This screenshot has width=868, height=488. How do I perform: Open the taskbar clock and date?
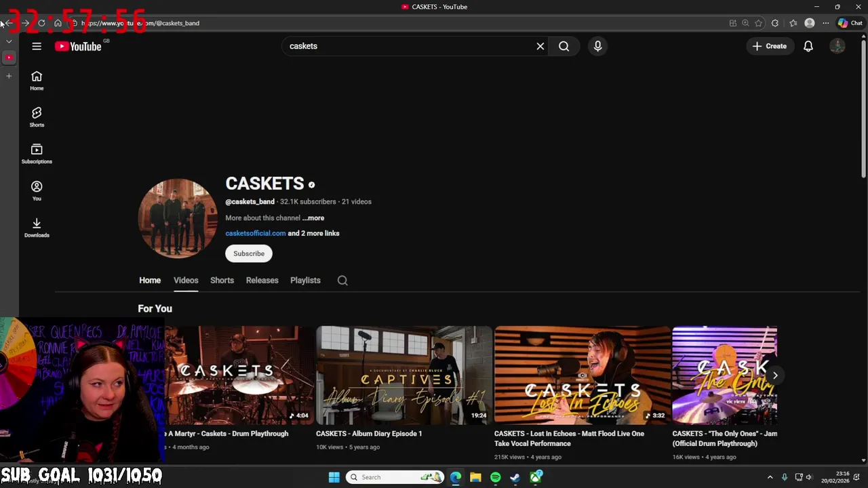coord(835,477)
